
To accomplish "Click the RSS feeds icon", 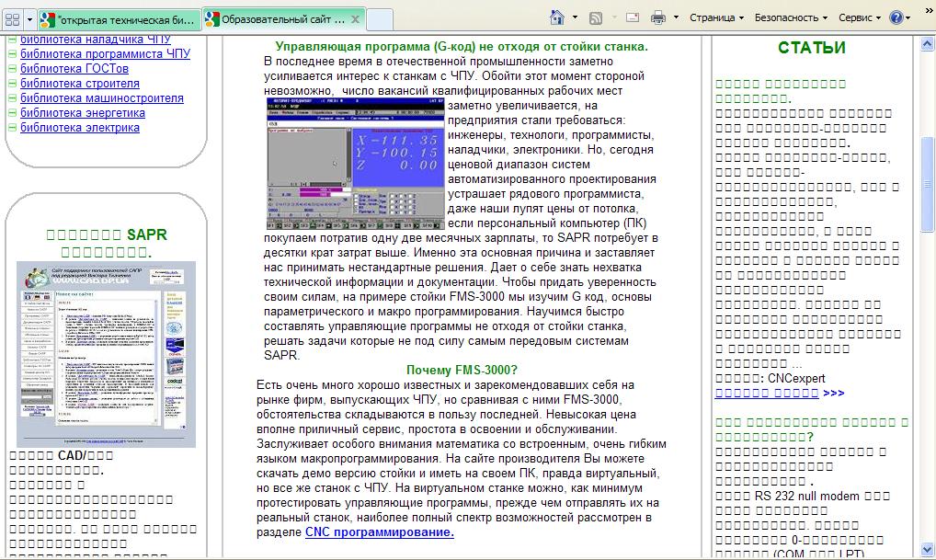I will tap(596, 17).
